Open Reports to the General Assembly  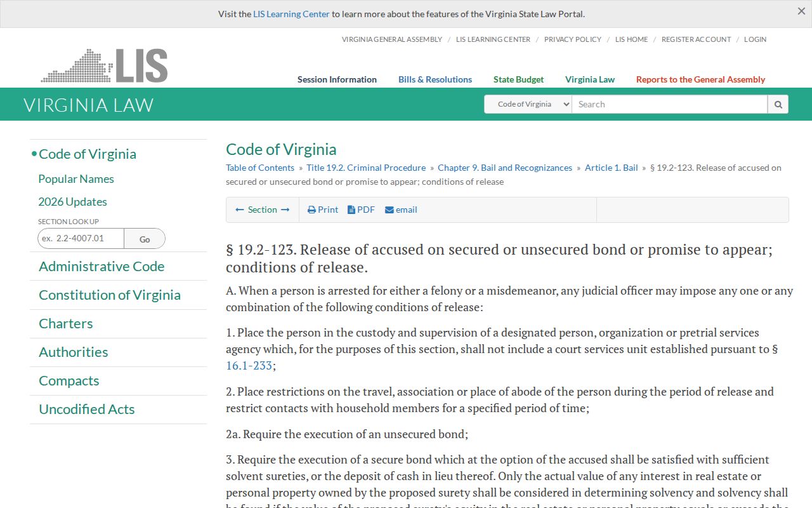(700, 79)
